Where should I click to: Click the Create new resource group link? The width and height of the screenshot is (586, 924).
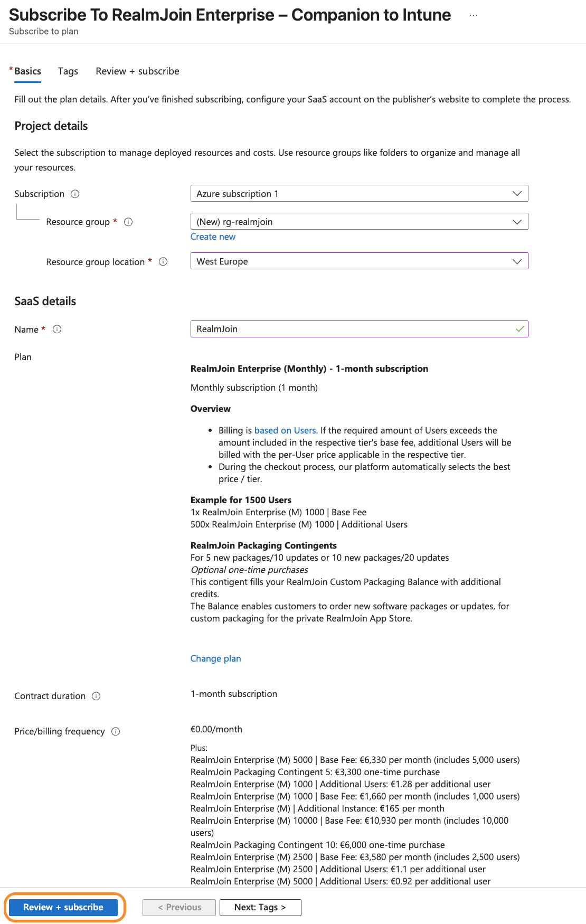click(x=213, y=237)
